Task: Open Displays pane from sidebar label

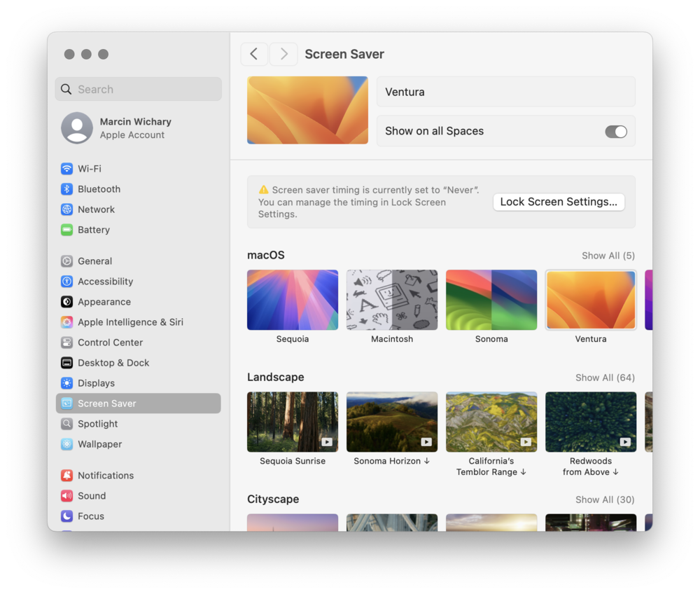Action: 97,383
